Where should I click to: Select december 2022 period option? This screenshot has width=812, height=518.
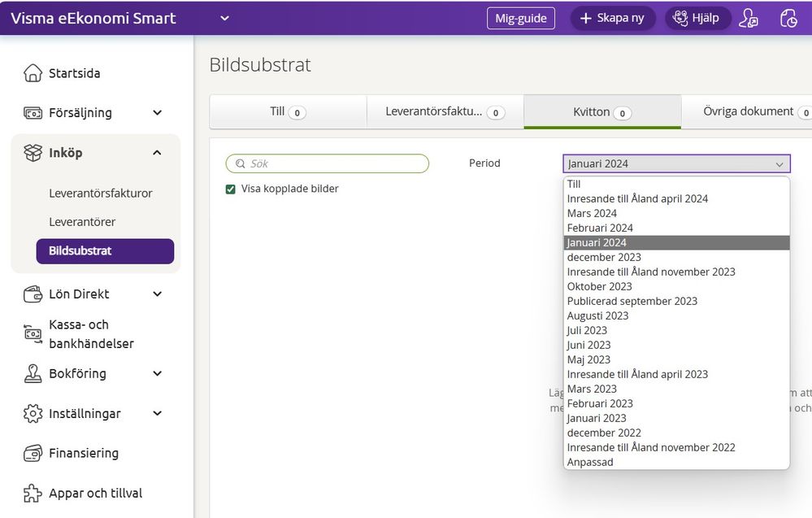pos(676,433)
